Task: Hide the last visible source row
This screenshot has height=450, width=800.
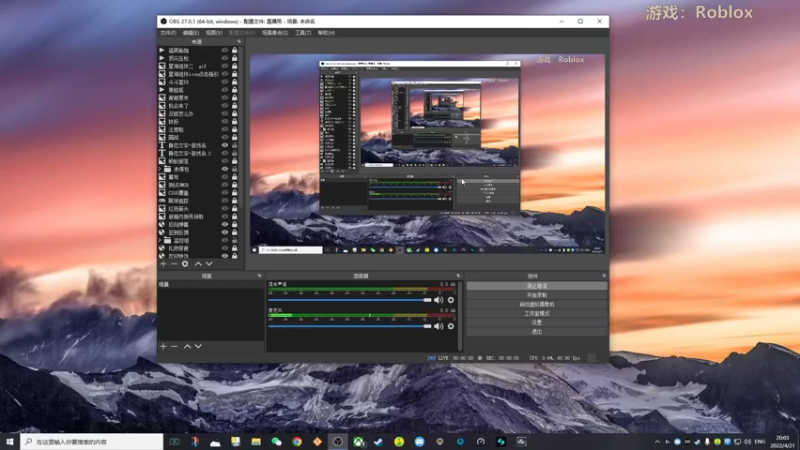Action: 225,256
